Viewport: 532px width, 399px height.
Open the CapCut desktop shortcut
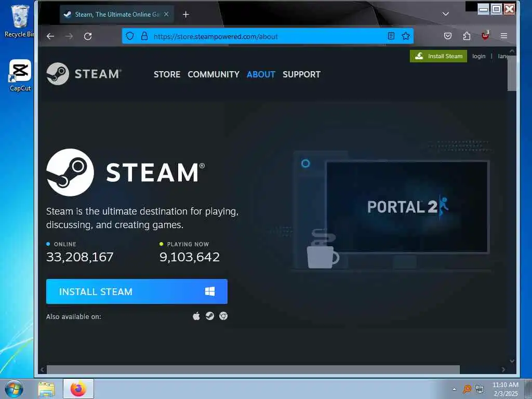(20, 75)
